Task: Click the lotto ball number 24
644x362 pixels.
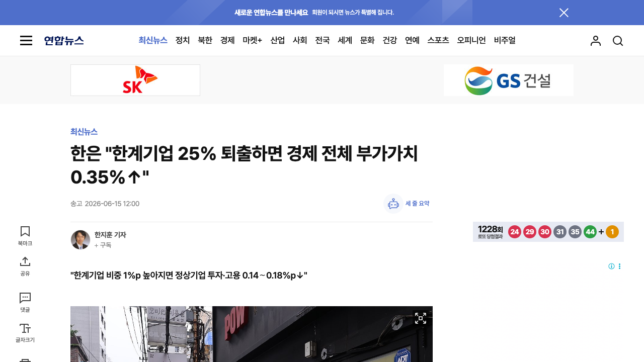Action: tap(514, 232)
